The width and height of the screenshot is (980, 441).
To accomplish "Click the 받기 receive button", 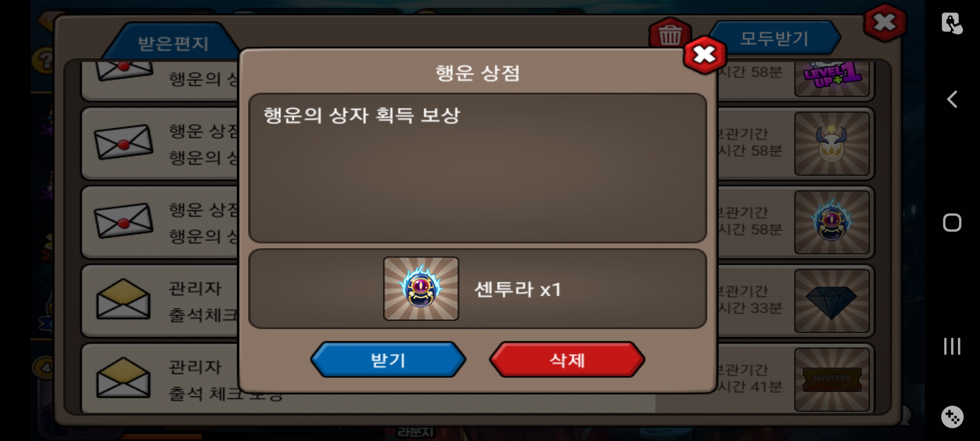I will click(x=388, y=360).
